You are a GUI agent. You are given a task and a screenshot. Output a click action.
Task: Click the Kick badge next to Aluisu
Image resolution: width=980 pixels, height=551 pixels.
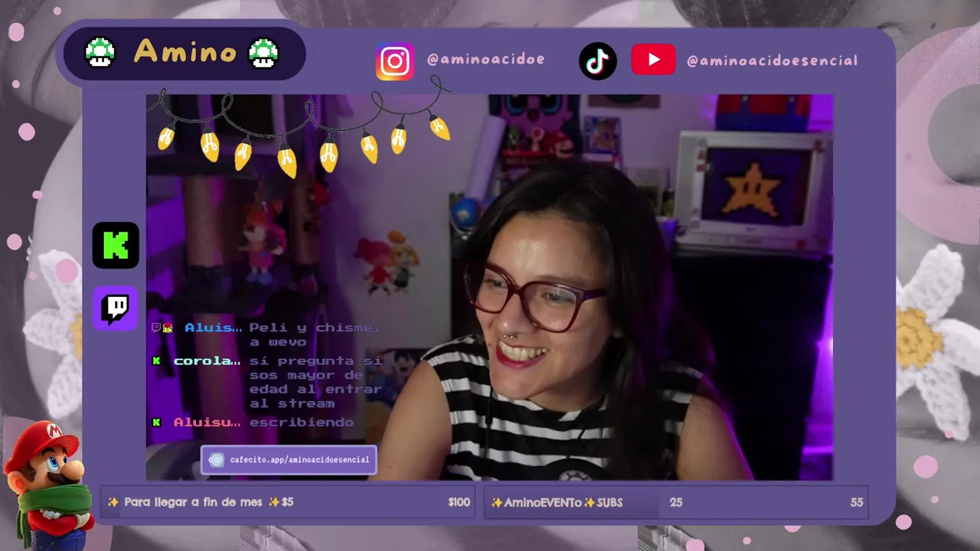pos(157,422)
